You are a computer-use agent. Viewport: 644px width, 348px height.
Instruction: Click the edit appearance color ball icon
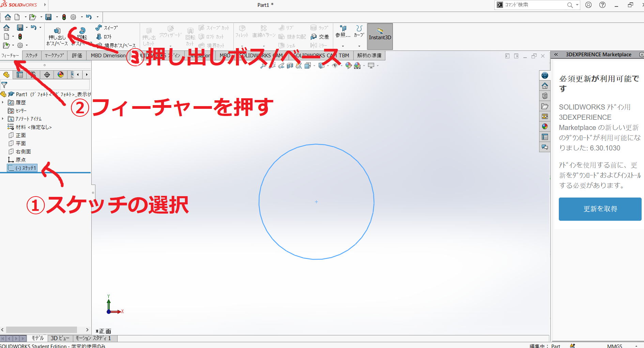point(348,66)
